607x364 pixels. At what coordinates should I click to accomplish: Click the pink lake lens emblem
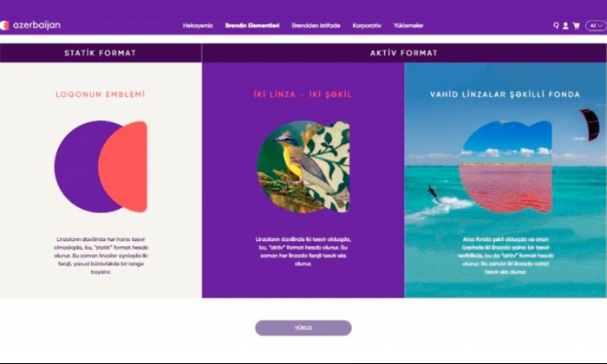(506, 166)
